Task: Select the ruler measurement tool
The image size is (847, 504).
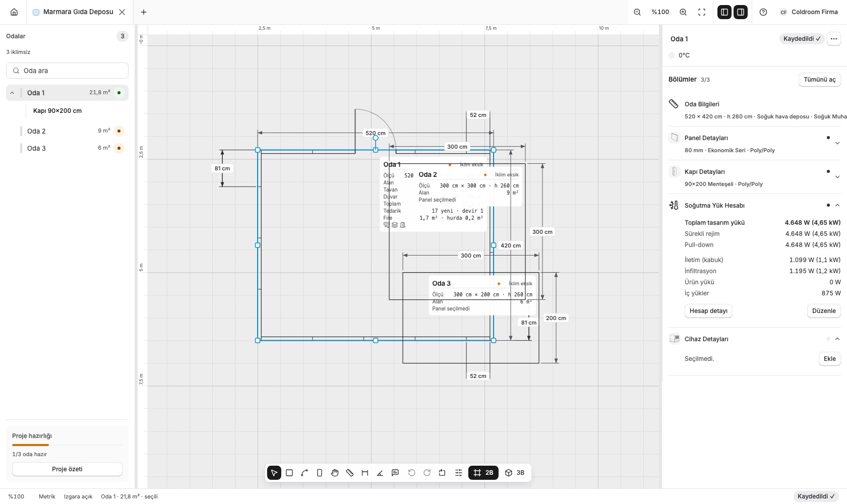Action: pos(350,473)
